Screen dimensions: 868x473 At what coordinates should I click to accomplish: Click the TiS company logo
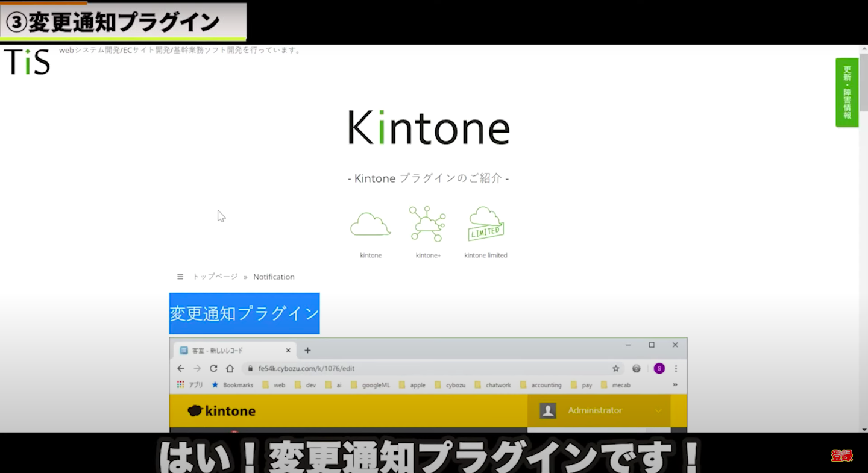[x=27, y=62]
